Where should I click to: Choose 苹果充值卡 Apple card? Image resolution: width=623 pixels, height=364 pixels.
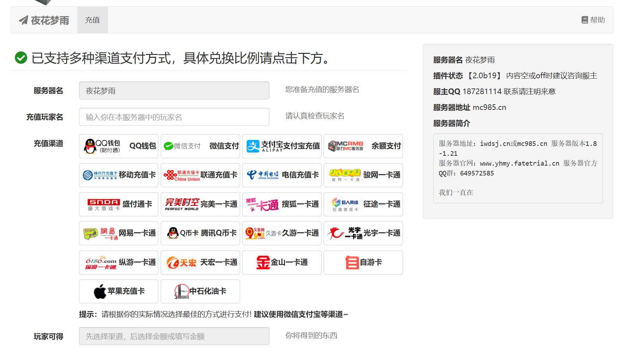[x=118, y=291]
